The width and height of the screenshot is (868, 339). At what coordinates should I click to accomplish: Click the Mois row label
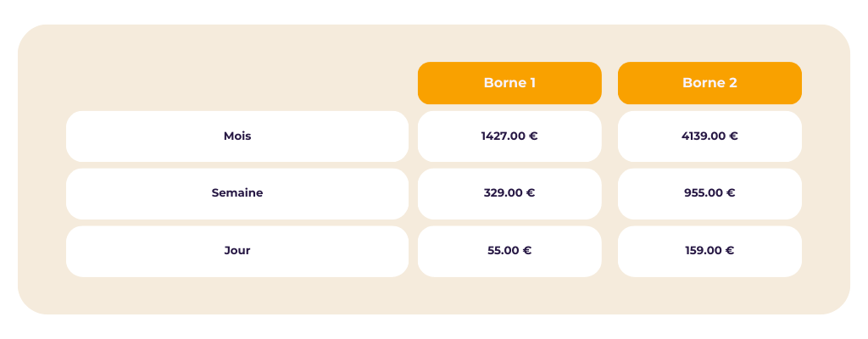tap(237, 136)
